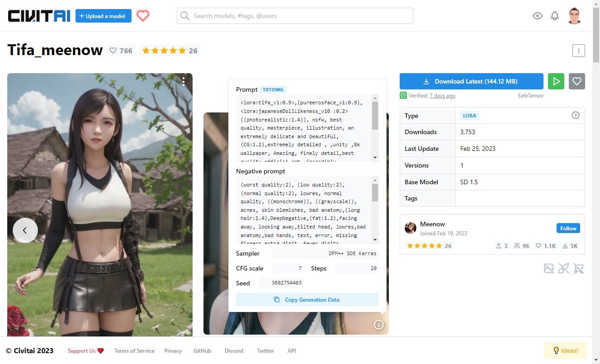Open the GitHub footer link
Screen dimensions: 600x364
click(x=203, y=351)
